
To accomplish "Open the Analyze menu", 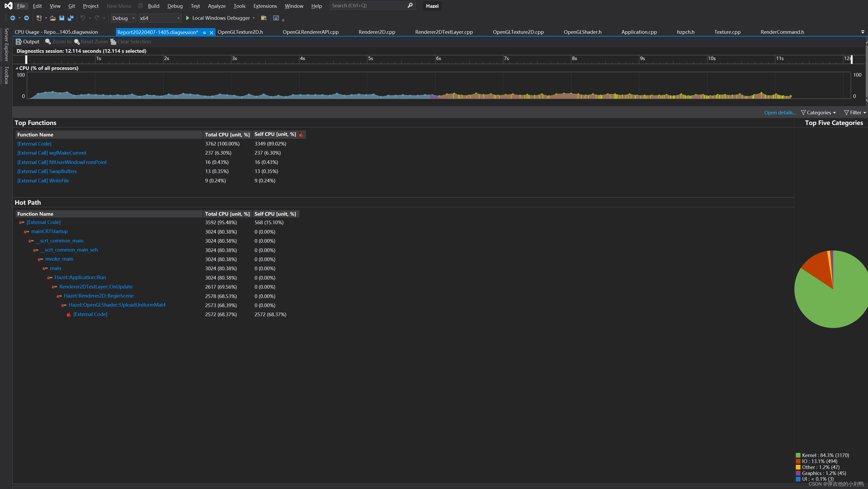I will coord(217,6).
